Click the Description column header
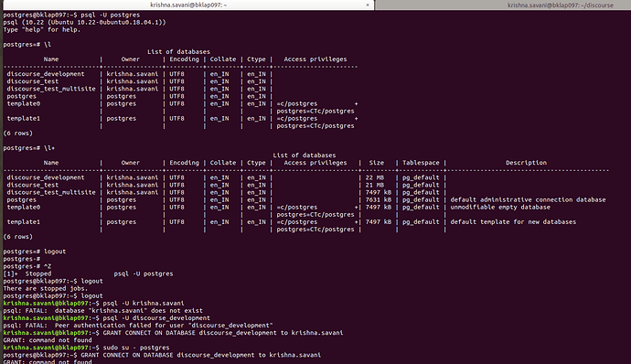The image size is (631, 364). tap(526, 163)
